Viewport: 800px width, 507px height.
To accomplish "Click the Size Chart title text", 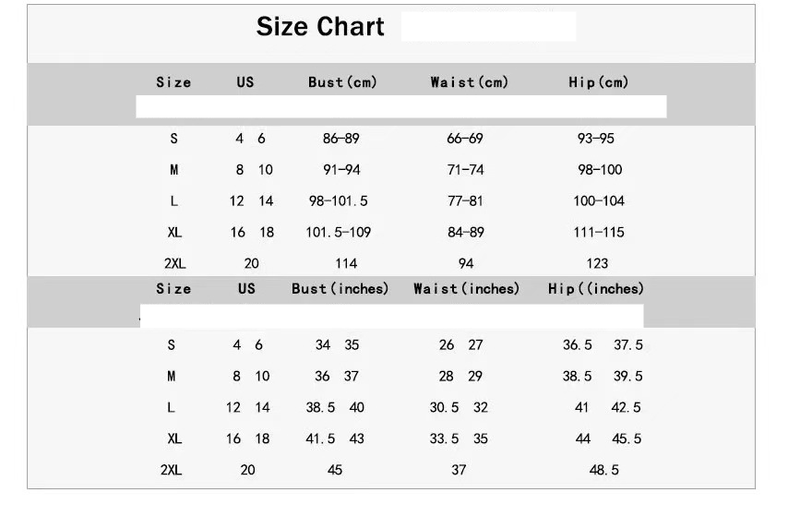I will 320,27.
